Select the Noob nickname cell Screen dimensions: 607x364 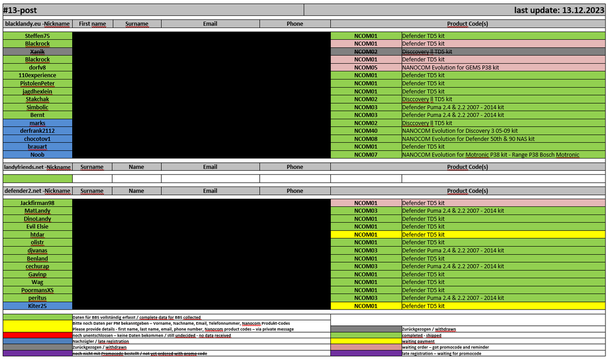(38, 155)
